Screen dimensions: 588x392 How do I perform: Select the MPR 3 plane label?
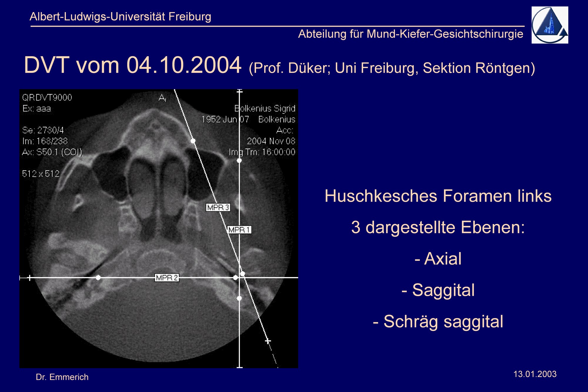click(218, 207)
